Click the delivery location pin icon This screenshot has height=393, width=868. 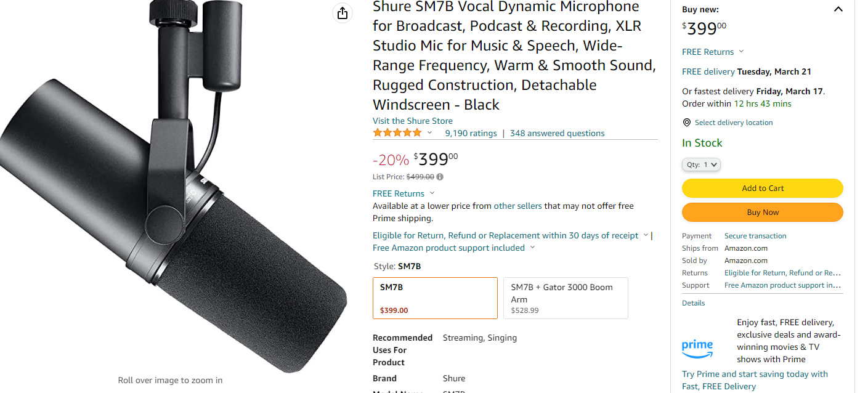[x=687, y=123]
